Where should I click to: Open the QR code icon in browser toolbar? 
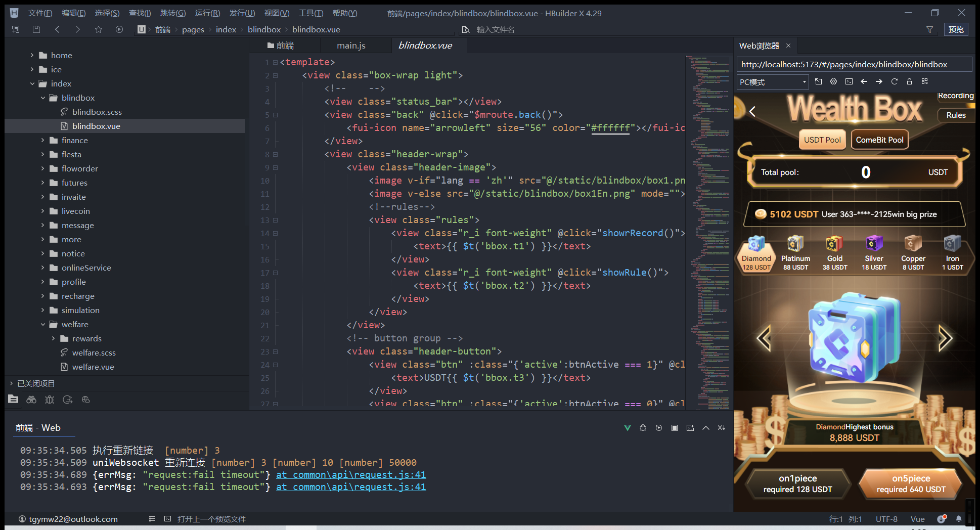pos(924,81)
